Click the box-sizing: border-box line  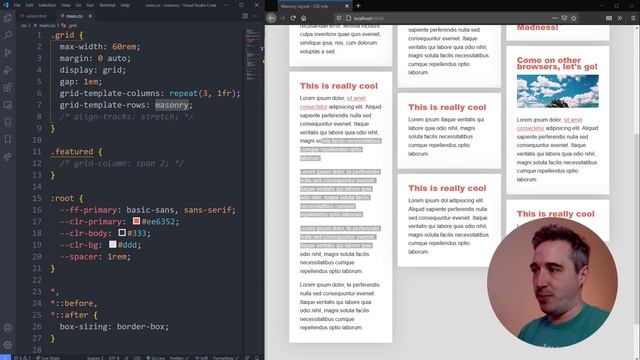[x=114, y=327]
